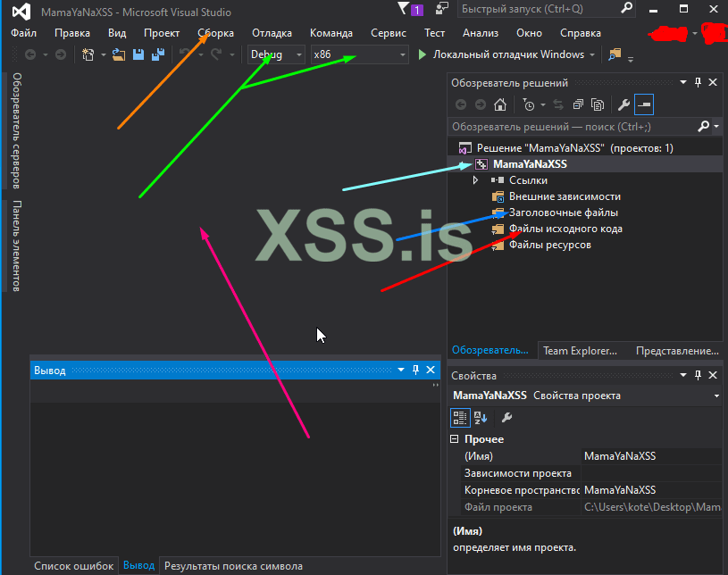Switch to Результаты поиска символа tab
728x575 pixels.
click(233, 566)
